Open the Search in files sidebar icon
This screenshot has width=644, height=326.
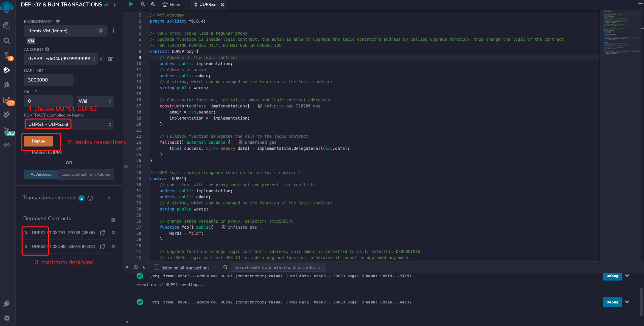7,41
